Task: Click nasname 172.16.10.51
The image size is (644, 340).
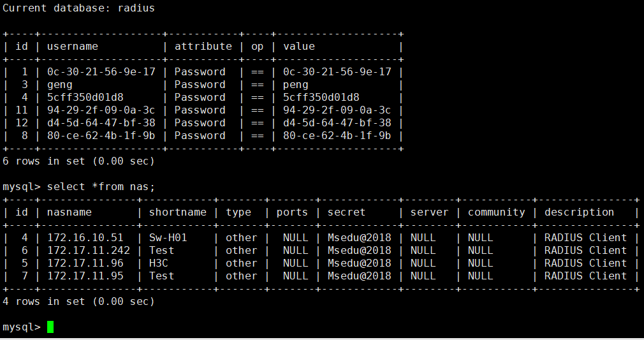Action: point(85,237)
